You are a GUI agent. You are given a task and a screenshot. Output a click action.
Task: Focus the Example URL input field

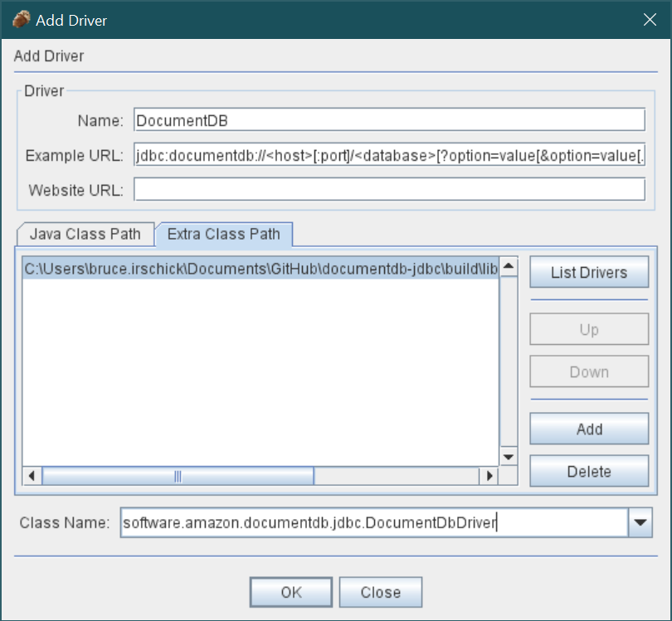[x=389, y=155]
